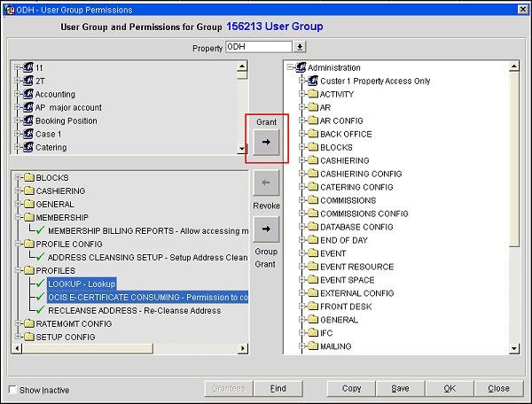Select the Accounting user group icon
Viewport: 532px width, 404px height.
coord(28,94)
